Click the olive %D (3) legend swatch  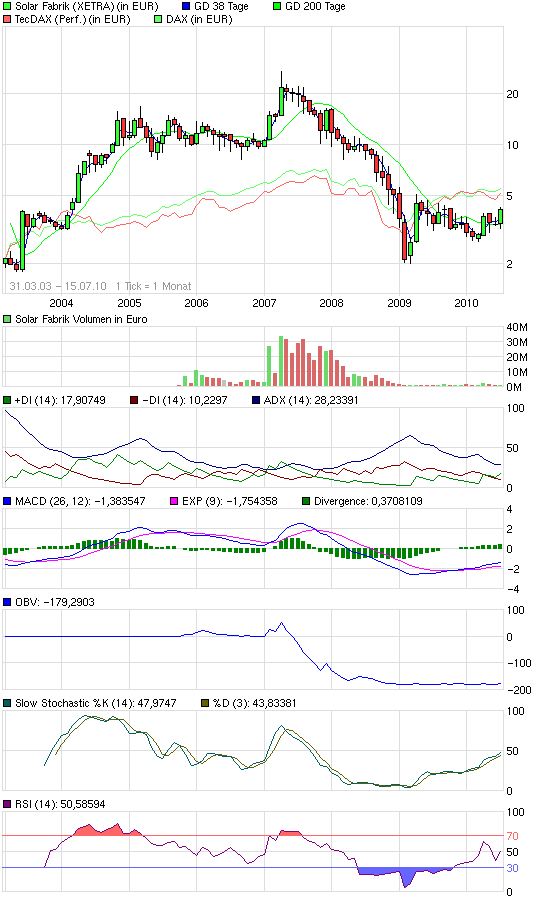[205, 703]
